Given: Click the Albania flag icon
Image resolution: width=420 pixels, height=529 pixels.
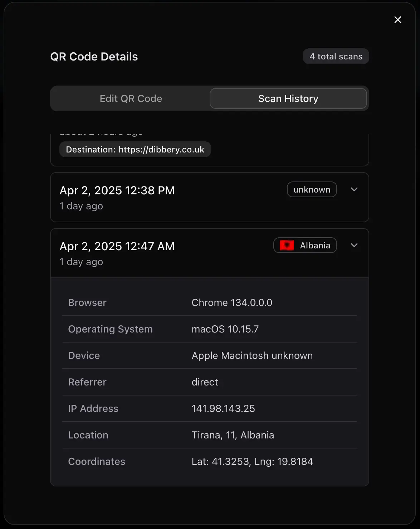Looking at the screenshot, I should 287,245.
